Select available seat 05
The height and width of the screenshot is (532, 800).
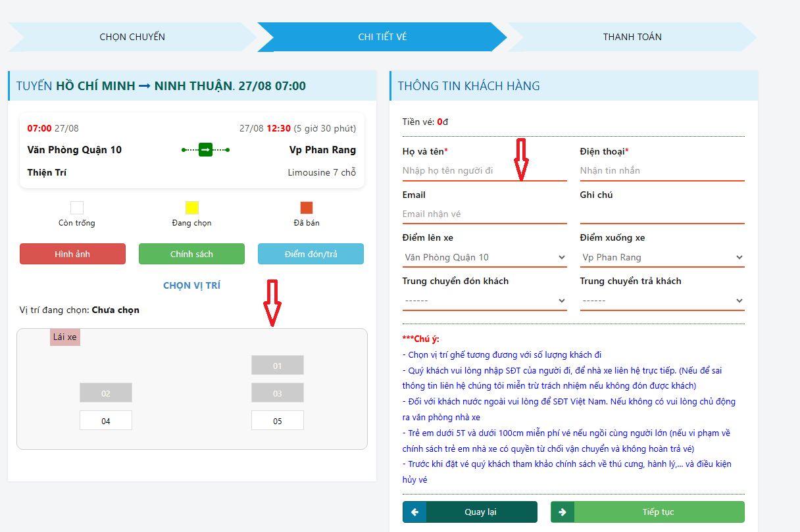tap(278, 421)
